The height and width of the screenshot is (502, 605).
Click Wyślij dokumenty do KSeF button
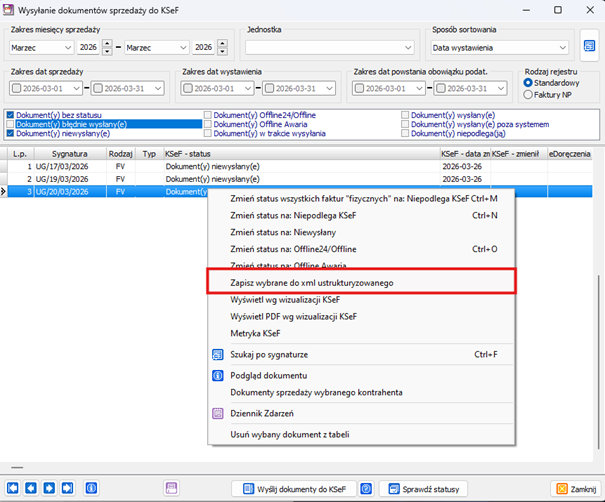point(293,488)
